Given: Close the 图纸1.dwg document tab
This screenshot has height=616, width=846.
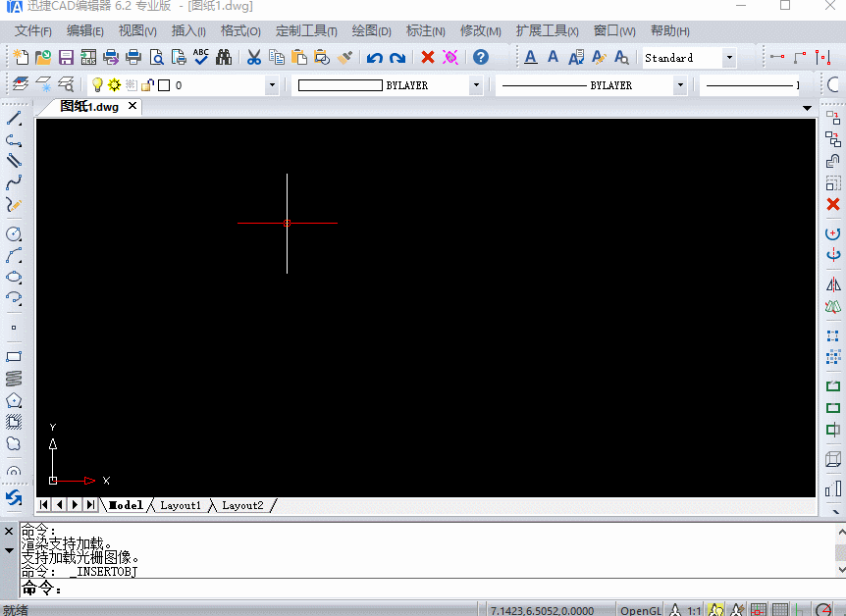Looking at the screenshot, I should (132, 106).
